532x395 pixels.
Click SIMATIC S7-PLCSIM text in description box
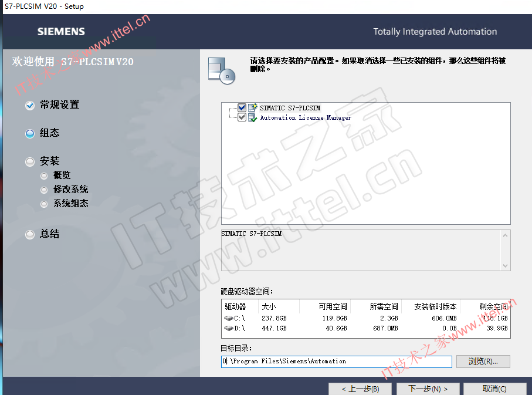coord(252,234)
